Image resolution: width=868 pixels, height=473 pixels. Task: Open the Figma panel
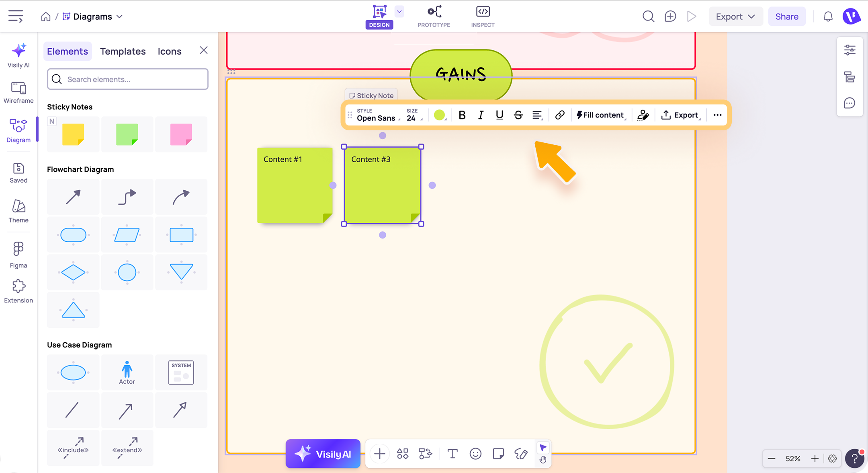click(x=18, y=255)
